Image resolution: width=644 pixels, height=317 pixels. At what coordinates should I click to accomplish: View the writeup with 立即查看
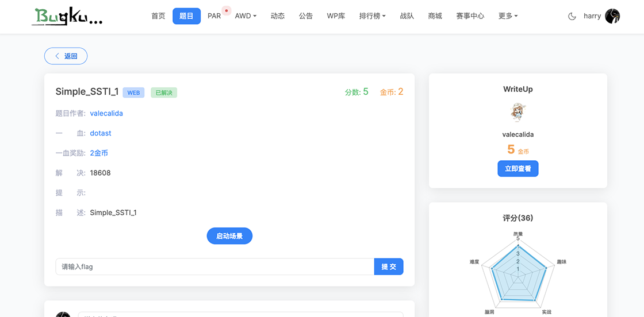(518, 168)
